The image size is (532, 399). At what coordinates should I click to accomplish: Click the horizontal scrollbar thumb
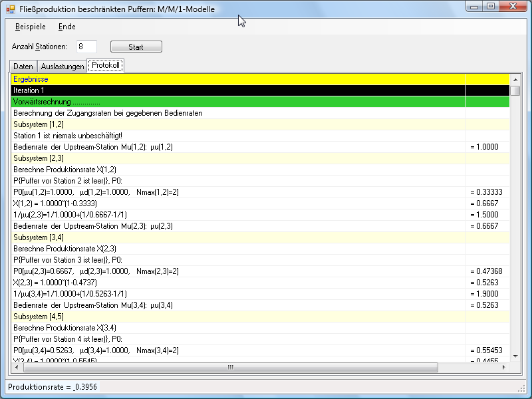click(x=230, y=367)
